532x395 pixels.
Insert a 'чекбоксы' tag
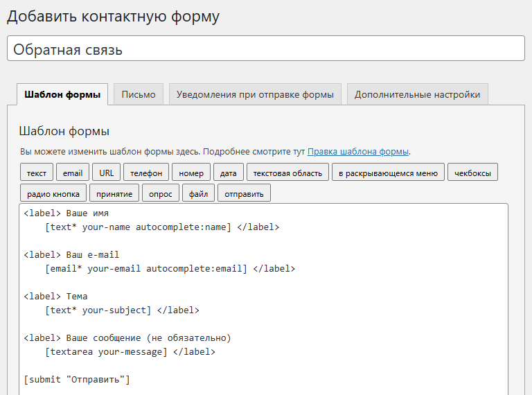click(x=472, y=172)
